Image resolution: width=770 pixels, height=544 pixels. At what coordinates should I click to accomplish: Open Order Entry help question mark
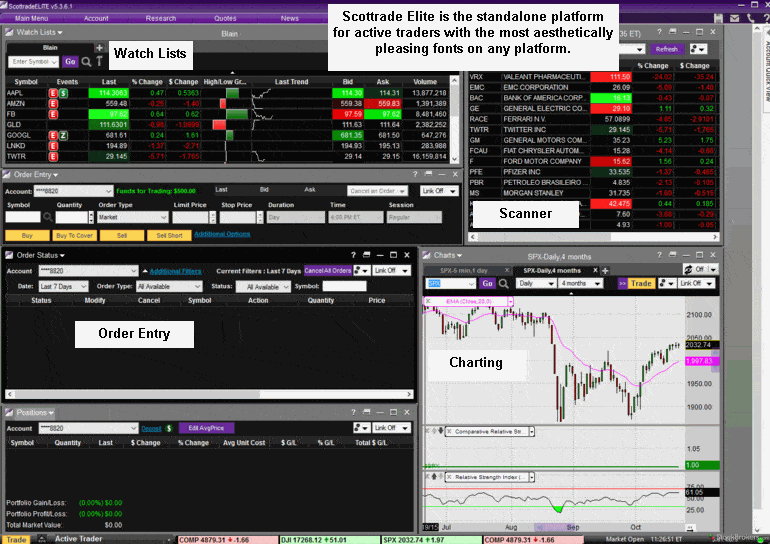point(415,174)
